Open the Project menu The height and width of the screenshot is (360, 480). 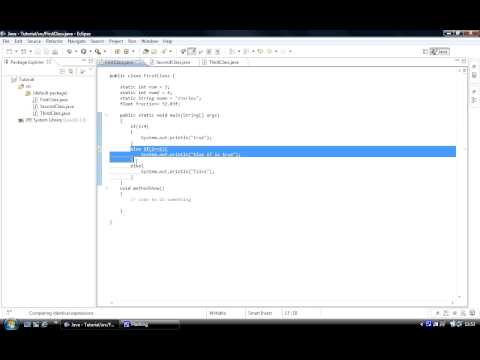point(116,41)
